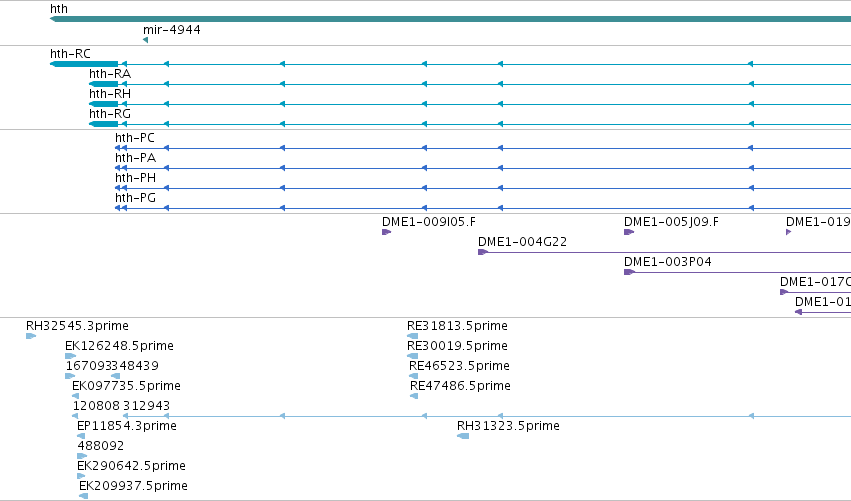Click the hth-RG thick exon block

[104, 124]
